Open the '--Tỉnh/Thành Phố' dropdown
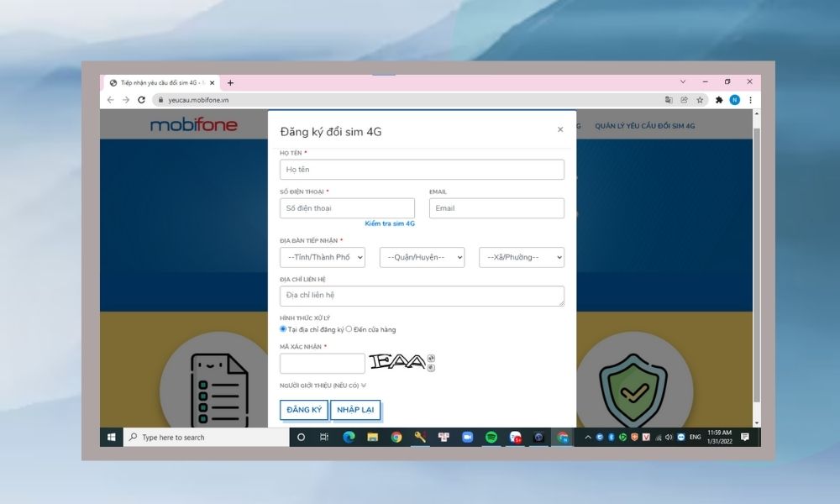 click(x=323, y=257)
